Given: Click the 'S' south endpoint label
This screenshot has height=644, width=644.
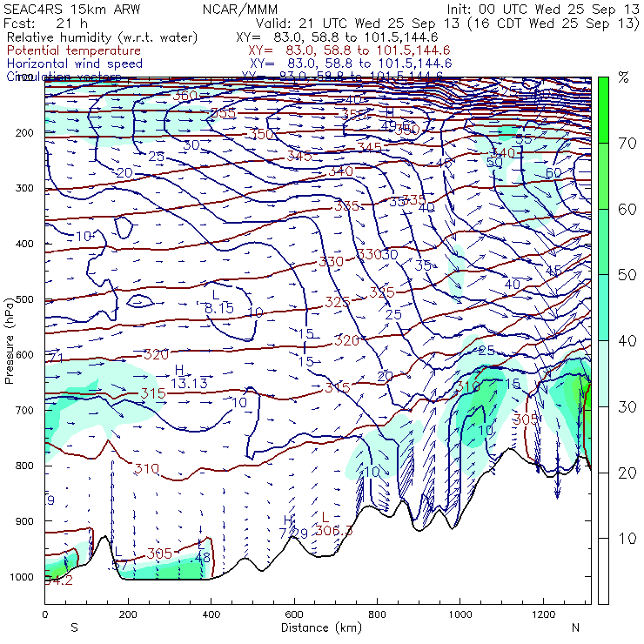Looking at the screenshot, I should pos(74,627).
